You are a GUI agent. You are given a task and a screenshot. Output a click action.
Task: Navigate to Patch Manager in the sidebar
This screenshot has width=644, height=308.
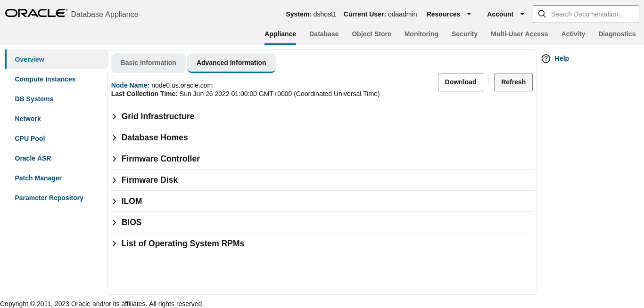[x=38, y=178]
